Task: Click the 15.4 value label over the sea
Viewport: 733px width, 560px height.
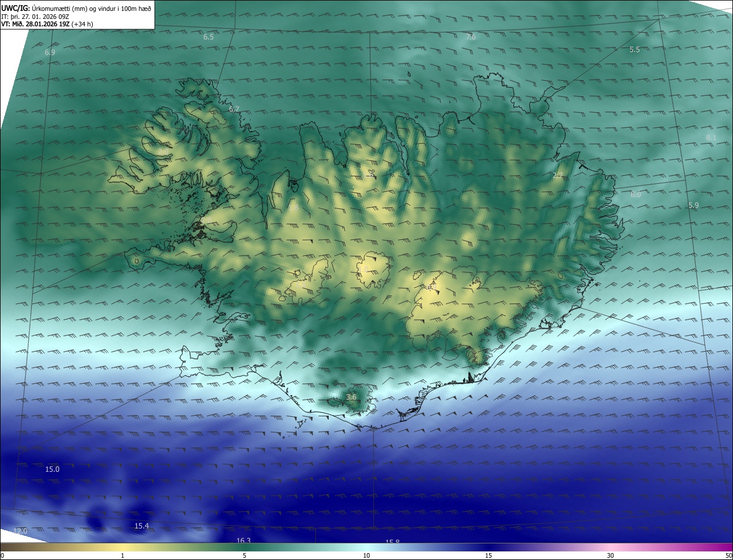Action: 141,526
